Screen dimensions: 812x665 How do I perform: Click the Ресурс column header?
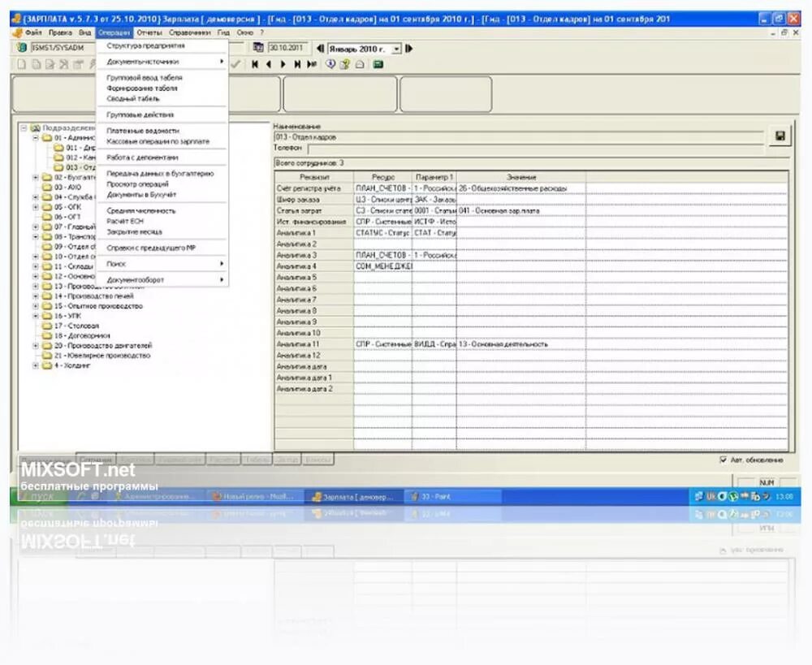tap(382, 177)
